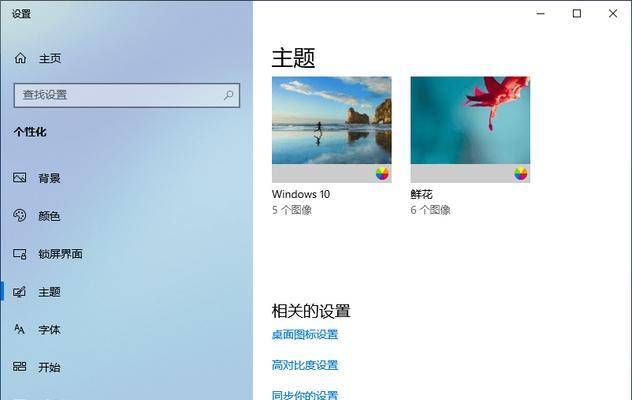Open the 字体 settings page
This screenshot has width=632, height=400.
(x=49, y=329)
